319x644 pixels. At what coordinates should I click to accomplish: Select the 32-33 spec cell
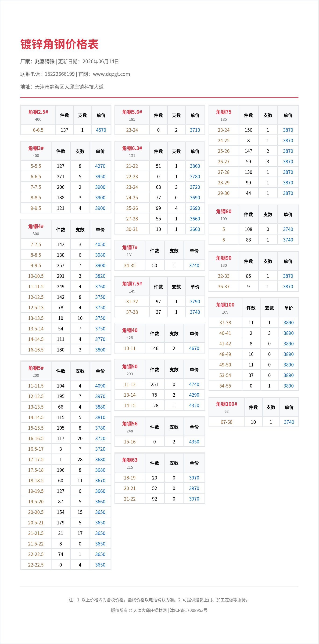[224, 276]
